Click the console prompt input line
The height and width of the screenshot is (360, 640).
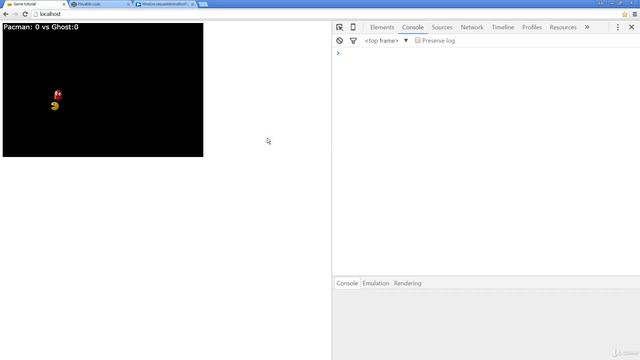[x=486, y=53]
